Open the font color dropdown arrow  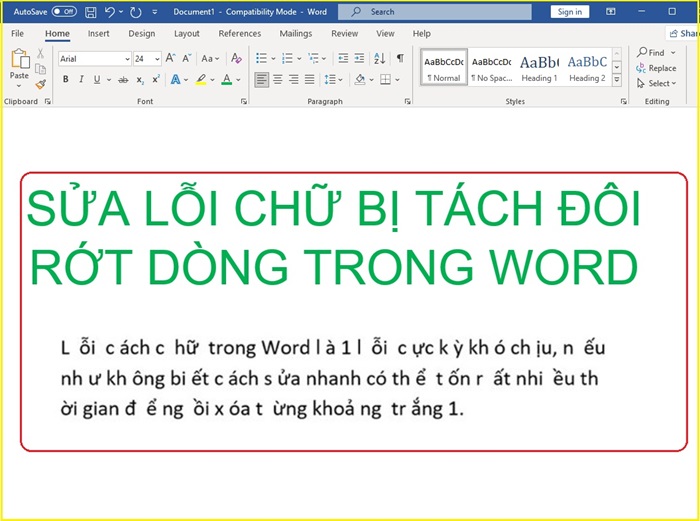coord(238,80)
